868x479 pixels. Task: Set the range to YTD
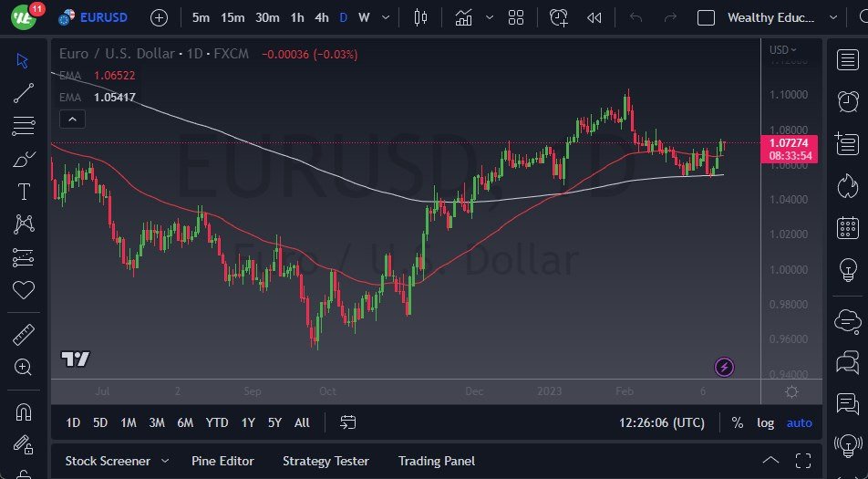tap(217, 422)
